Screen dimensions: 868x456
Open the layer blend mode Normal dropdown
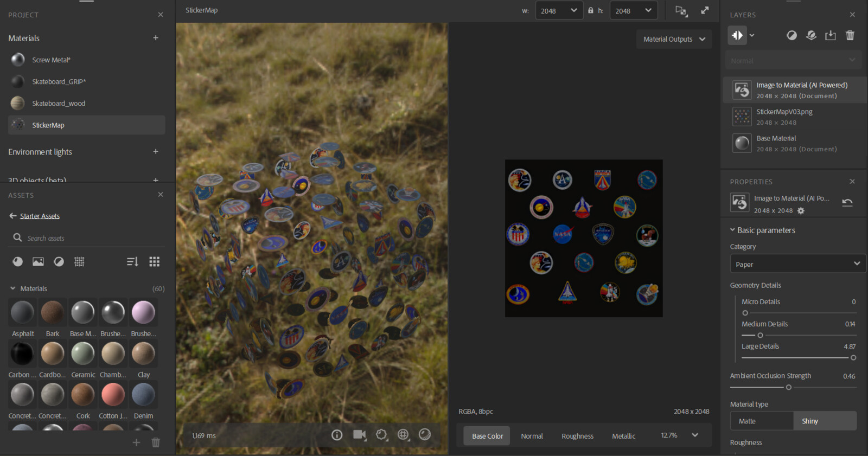[793, 60]
